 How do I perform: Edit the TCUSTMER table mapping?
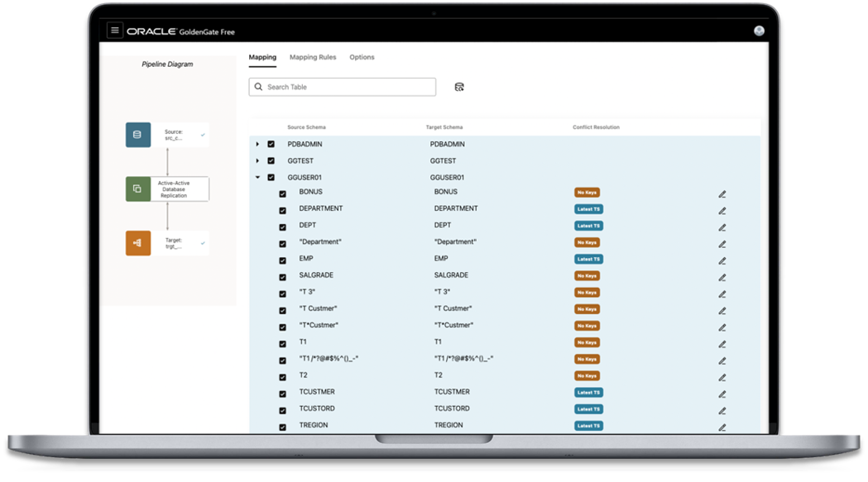tap(722, 394)
